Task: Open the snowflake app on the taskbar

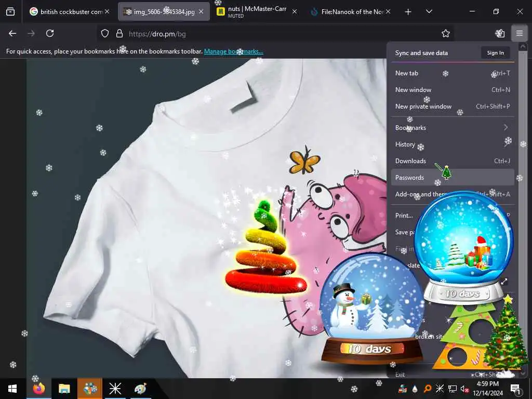Action: pos(115,389)
